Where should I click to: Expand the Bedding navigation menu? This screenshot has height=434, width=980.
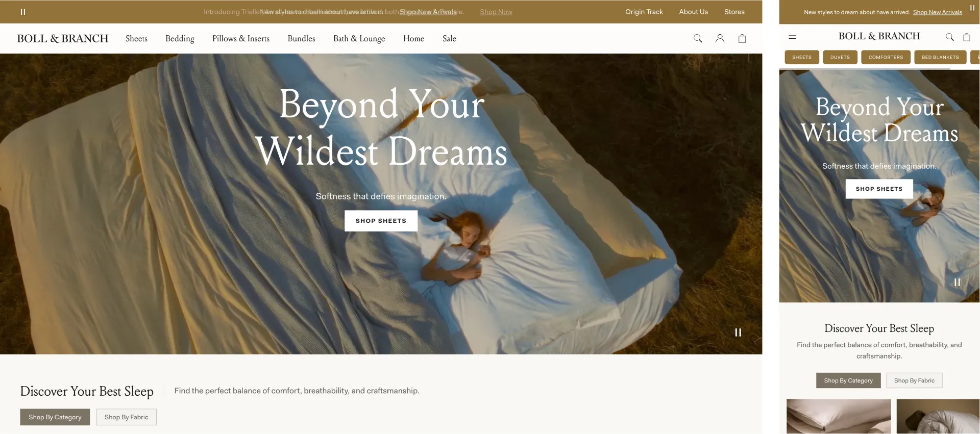(x=180, y=39)
